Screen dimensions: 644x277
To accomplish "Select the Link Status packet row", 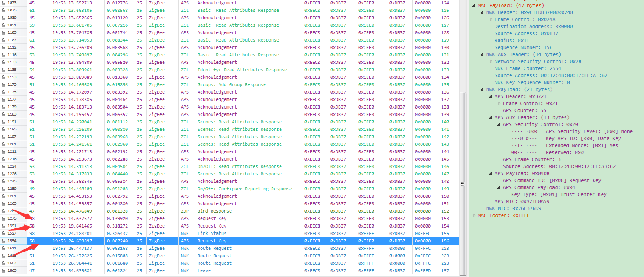I will click(229, 234).
